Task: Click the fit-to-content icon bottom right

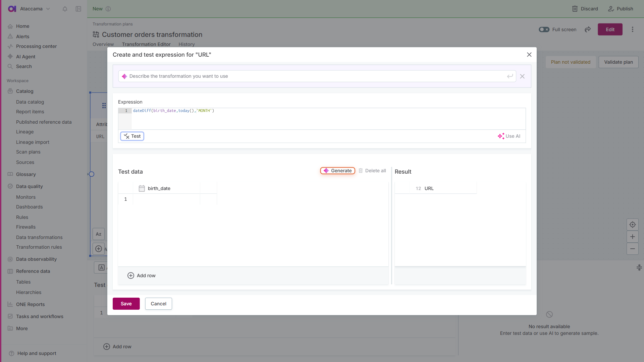Action: 639,267
